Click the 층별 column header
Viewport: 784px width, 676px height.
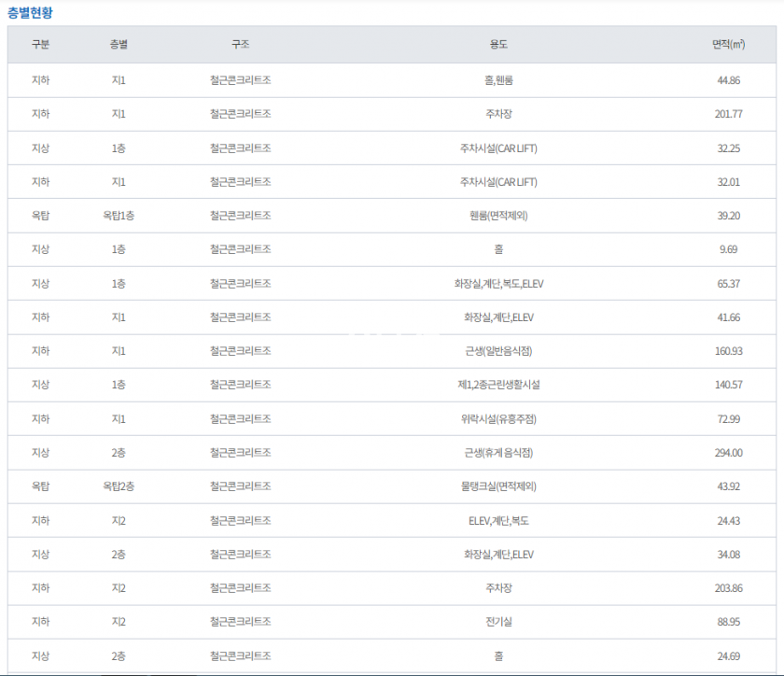pos(119,45)
